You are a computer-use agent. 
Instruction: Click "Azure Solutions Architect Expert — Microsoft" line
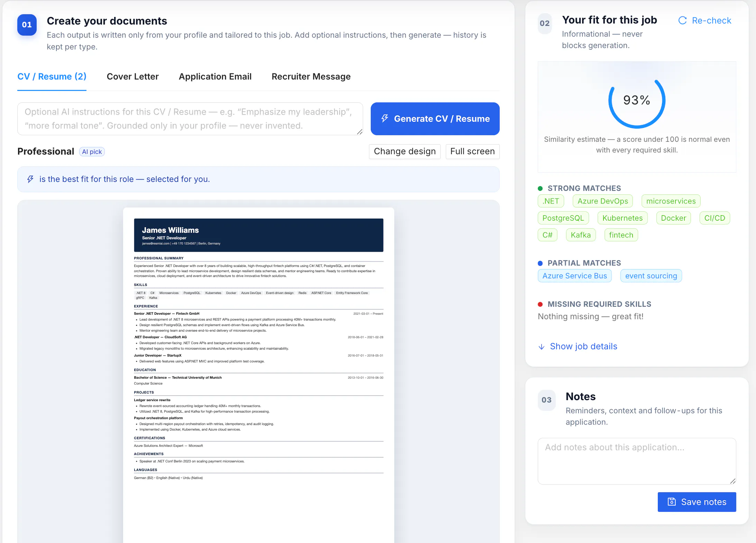168,446
